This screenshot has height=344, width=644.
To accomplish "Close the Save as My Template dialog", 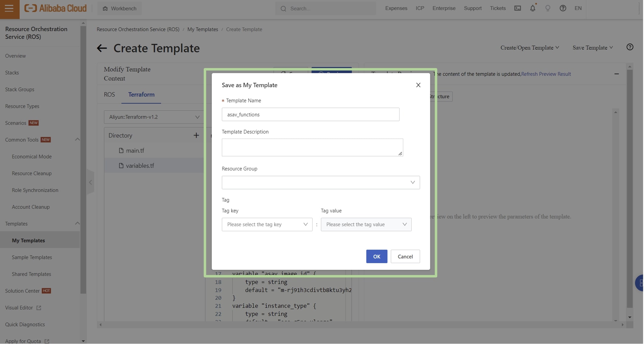I will pos(418,85).
